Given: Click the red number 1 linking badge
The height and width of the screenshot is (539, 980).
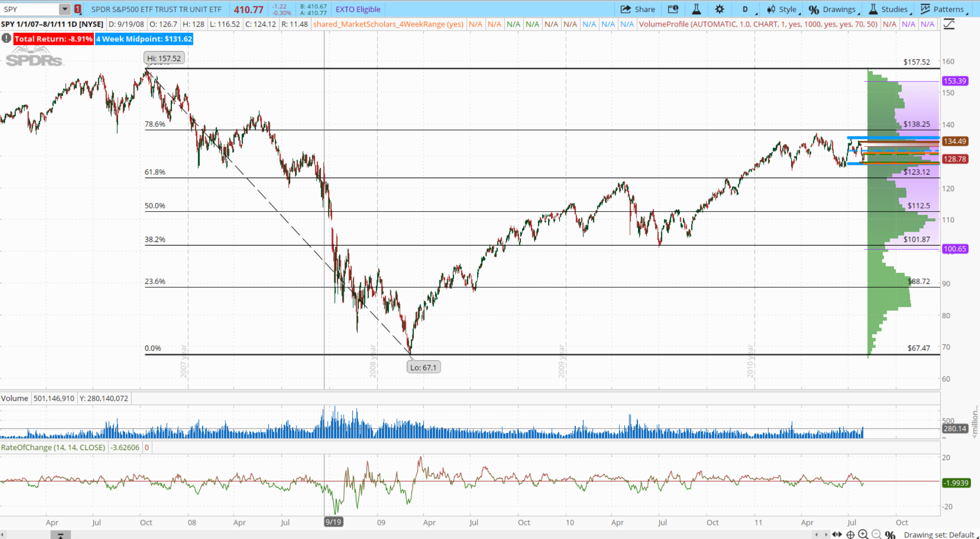Looking at the screenshot, I should (x=78, y=9).
